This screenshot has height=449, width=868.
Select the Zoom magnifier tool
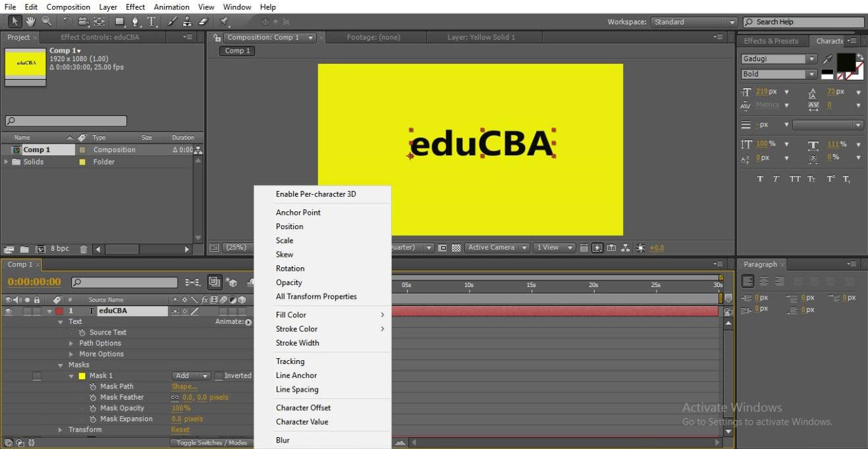[47, 22]
